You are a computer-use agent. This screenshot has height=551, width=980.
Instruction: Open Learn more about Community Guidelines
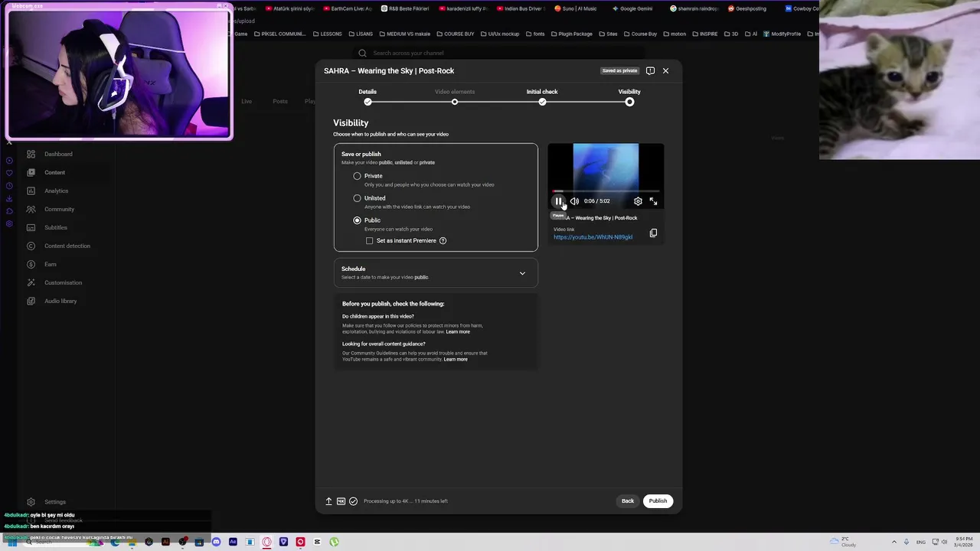click(x=456, y=360)
